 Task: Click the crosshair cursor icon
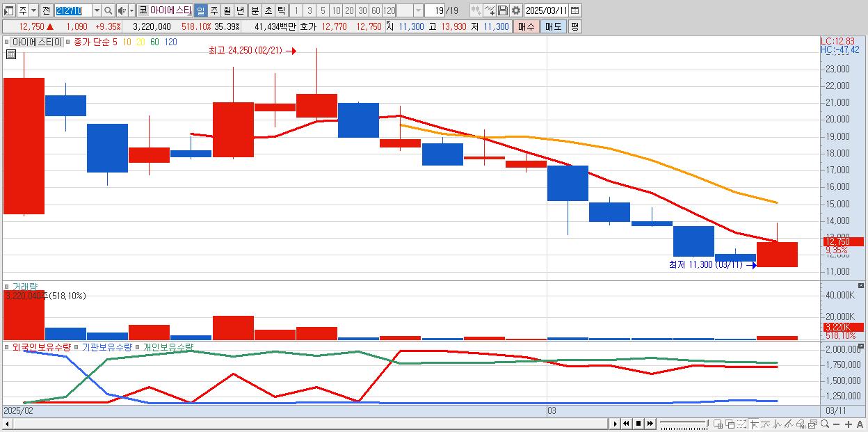755,424
